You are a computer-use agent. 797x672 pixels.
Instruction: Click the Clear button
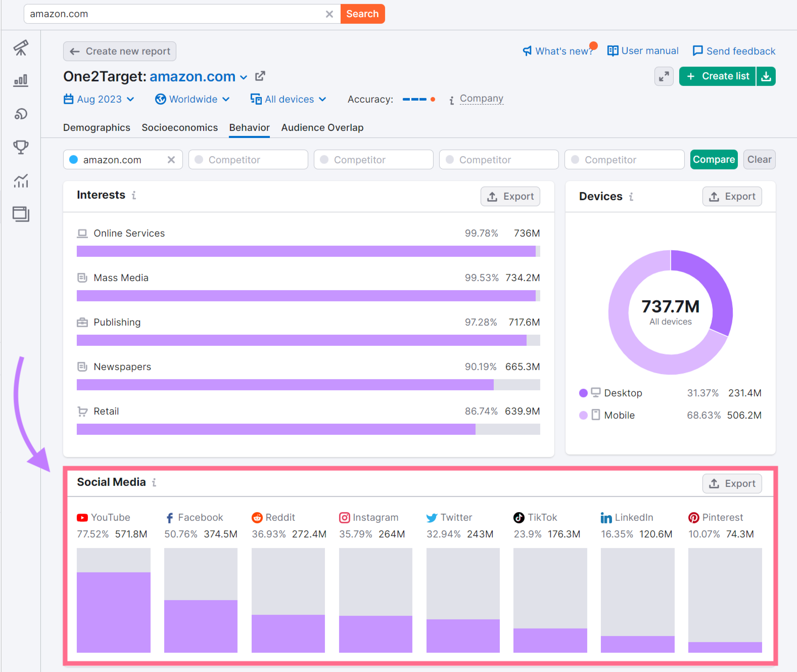(x=759, y=160)
